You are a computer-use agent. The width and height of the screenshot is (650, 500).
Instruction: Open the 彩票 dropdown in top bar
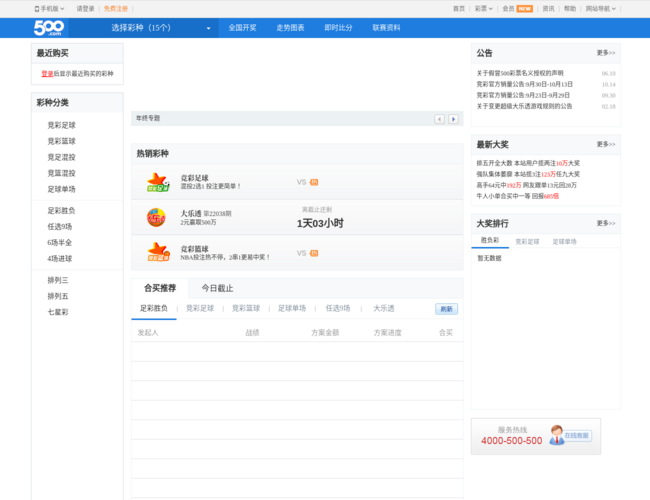pos(483,9)
